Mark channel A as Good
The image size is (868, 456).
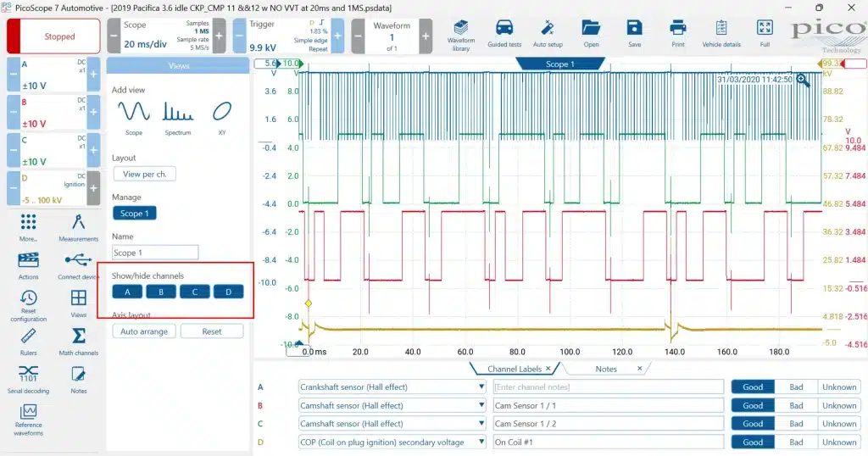tap(753, 386)
